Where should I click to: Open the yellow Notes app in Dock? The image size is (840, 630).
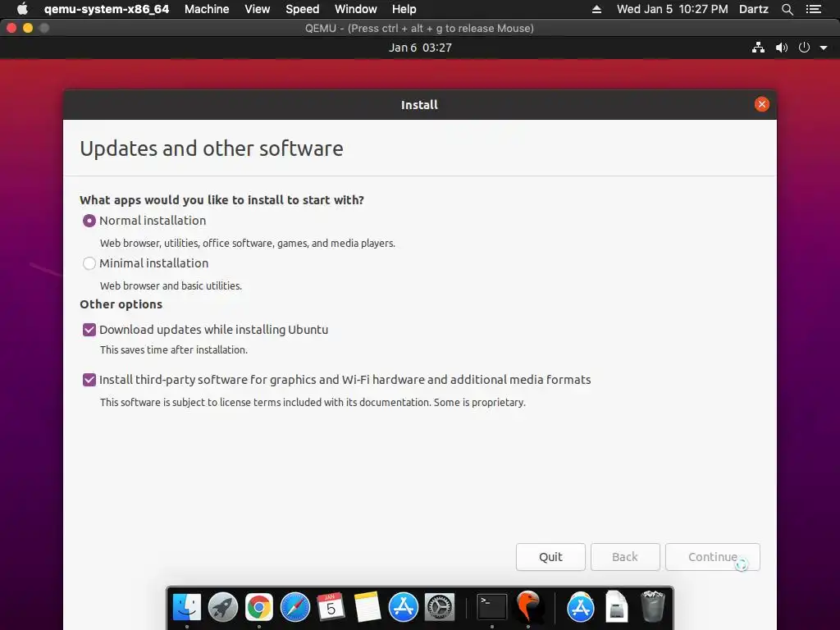point(367,608)
